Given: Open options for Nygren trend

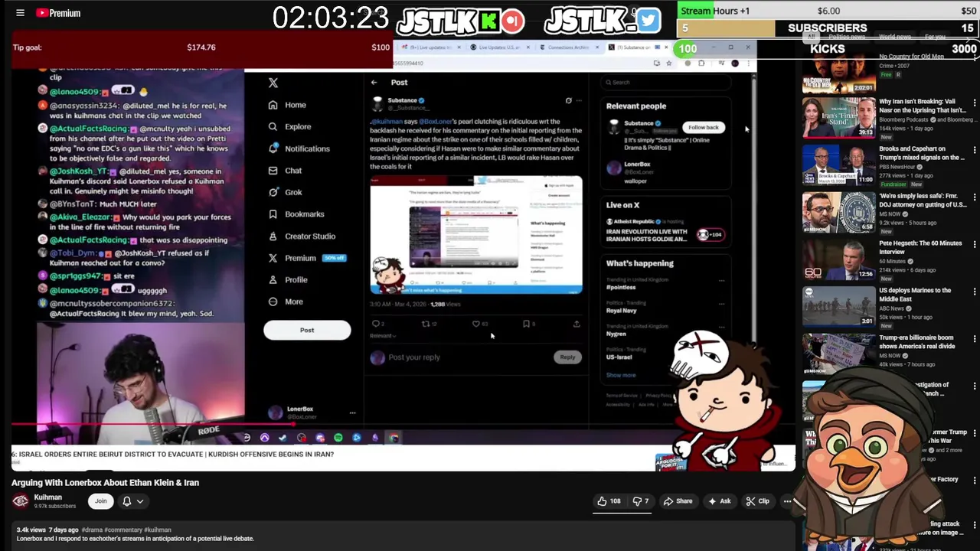Looking at the screenshot, I should (721, 327).
